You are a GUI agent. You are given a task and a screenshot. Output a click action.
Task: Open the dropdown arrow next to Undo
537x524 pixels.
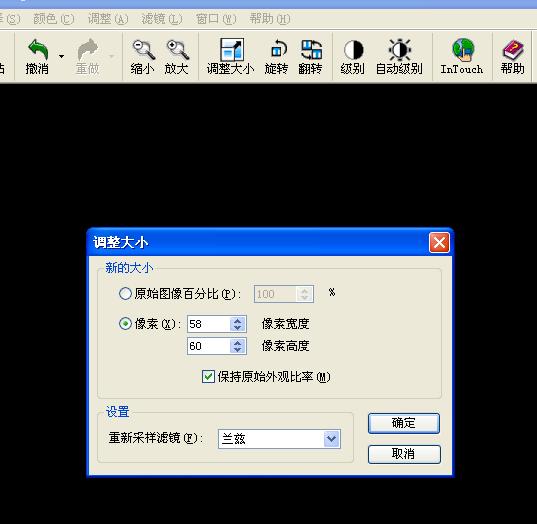62,56
